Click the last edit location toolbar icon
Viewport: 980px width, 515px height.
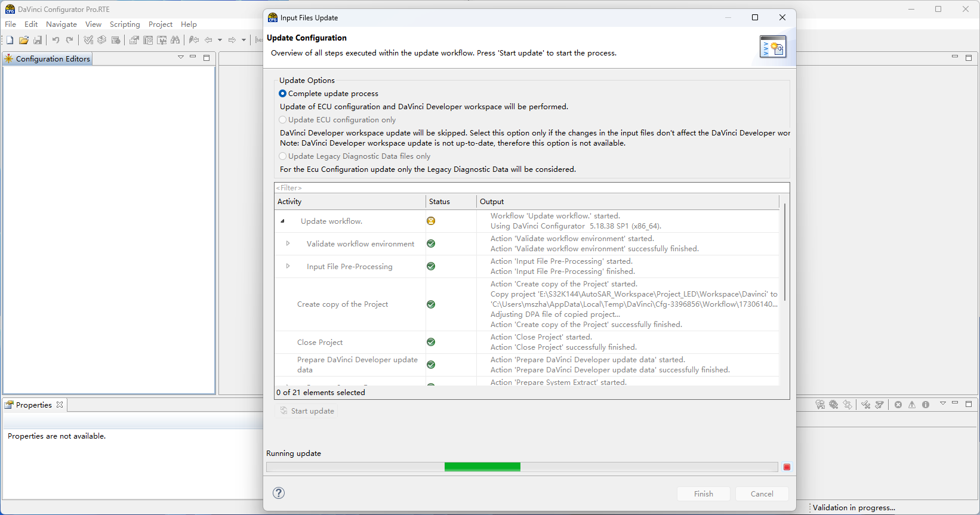tap(194, 40)
